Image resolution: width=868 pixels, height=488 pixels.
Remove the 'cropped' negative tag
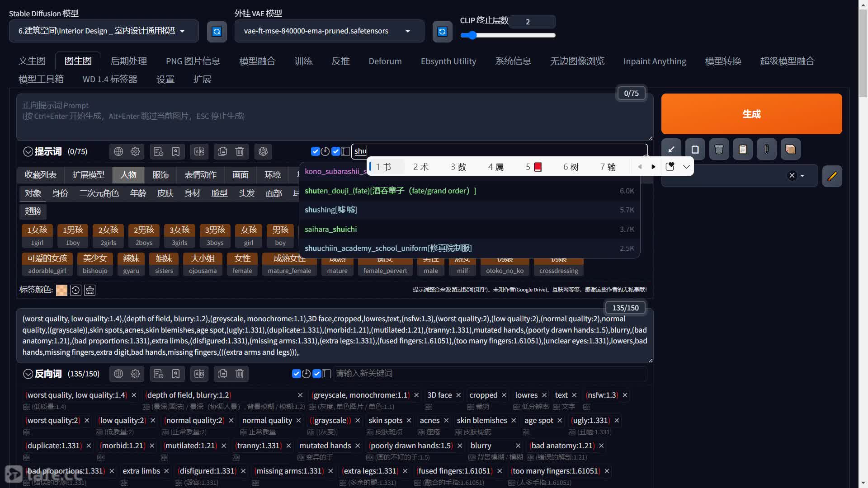tap(504, 395)
